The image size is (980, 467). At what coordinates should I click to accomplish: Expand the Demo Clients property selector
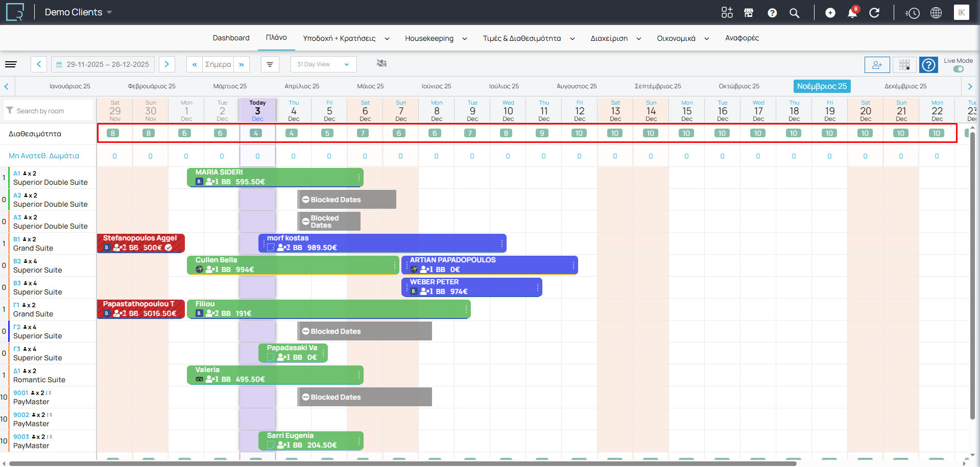click(x=78, y=12)
